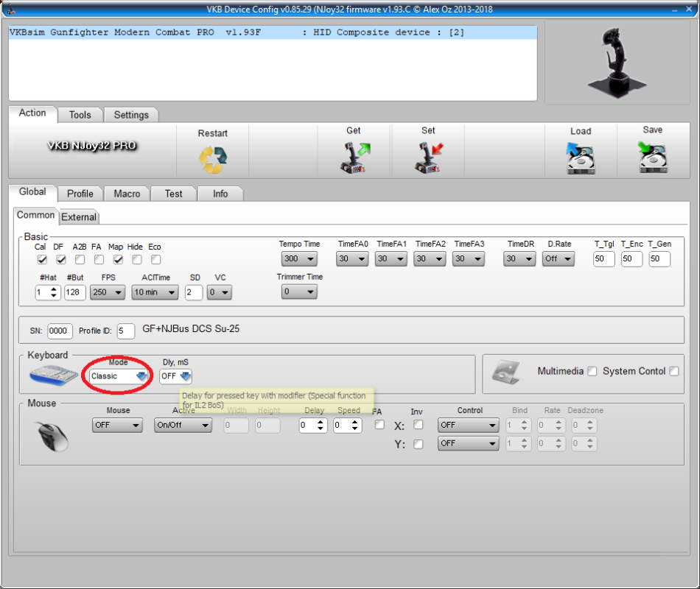Switch to the Tools tab

[80, 115]
